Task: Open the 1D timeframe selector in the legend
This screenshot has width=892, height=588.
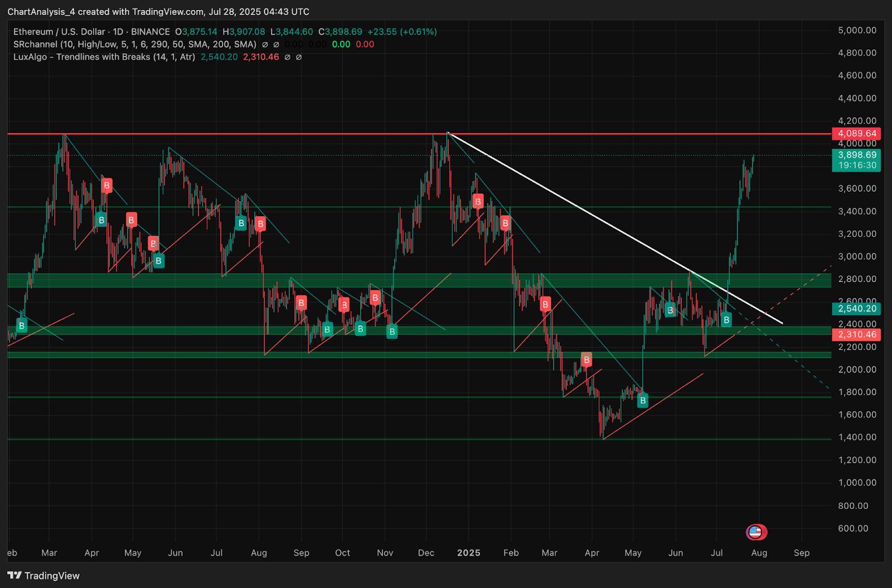Action: (x=119, y=32)
